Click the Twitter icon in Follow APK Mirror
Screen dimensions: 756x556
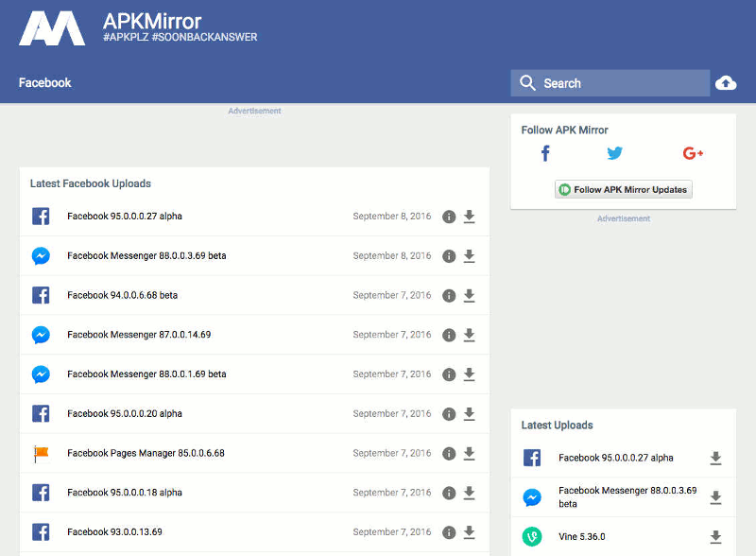coord(614,152)
